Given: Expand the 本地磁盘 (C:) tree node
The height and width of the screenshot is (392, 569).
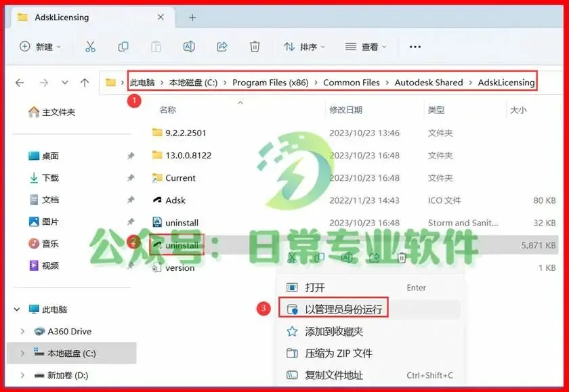Looking at the screenshot, I should 22,353.
